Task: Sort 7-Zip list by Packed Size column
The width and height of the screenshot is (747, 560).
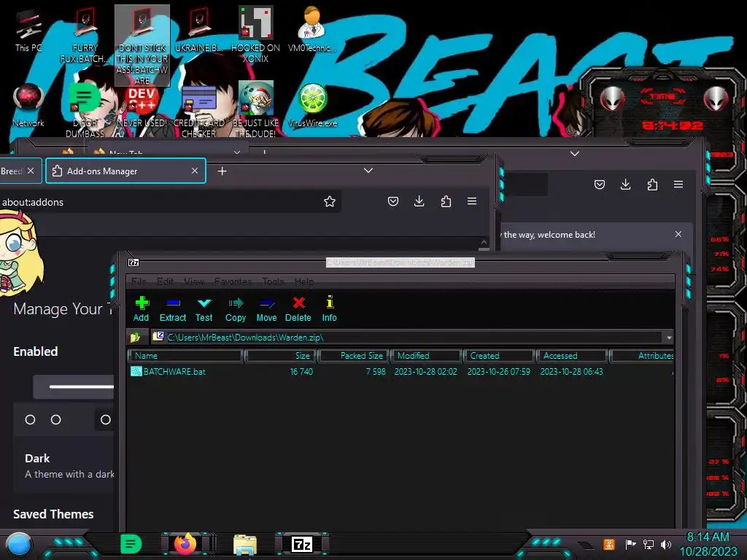Action: [354, 356]
